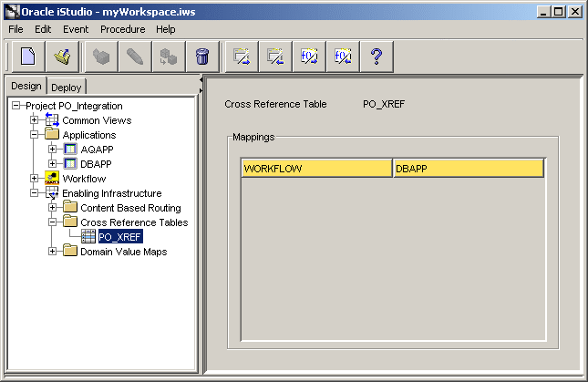Click the Common Views grid icon
The width and height of the screenshot is (588, 382).
tap(52, 119)
